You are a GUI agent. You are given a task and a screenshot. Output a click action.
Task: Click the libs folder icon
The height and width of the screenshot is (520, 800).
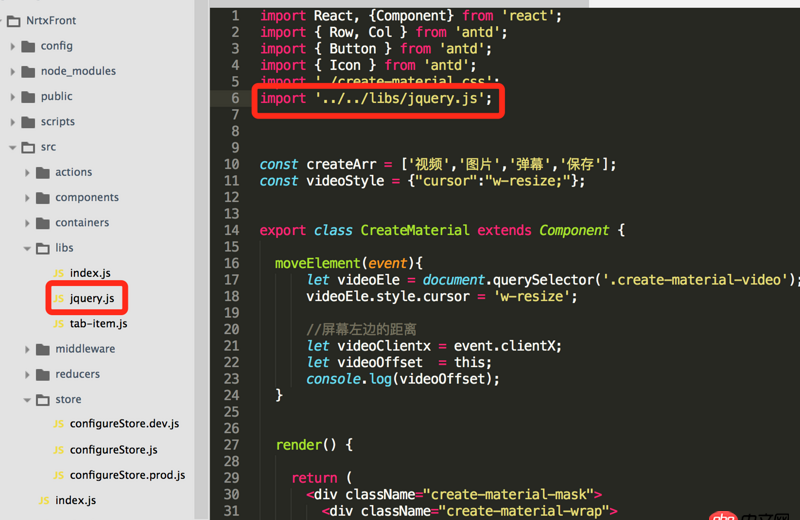click(x=43, y=249)
